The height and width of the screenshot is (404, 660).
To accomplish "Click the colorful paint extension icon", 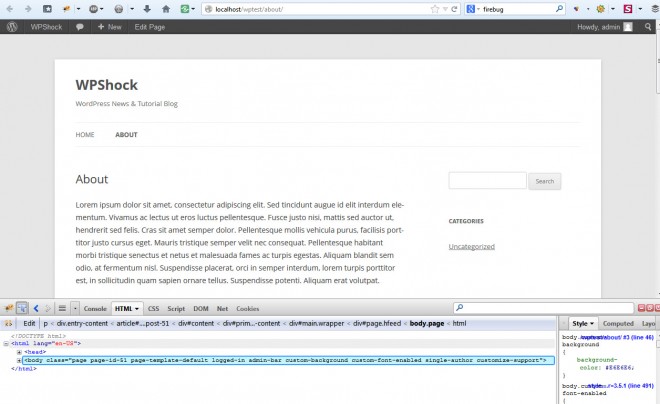I will [x=577, y=9].
